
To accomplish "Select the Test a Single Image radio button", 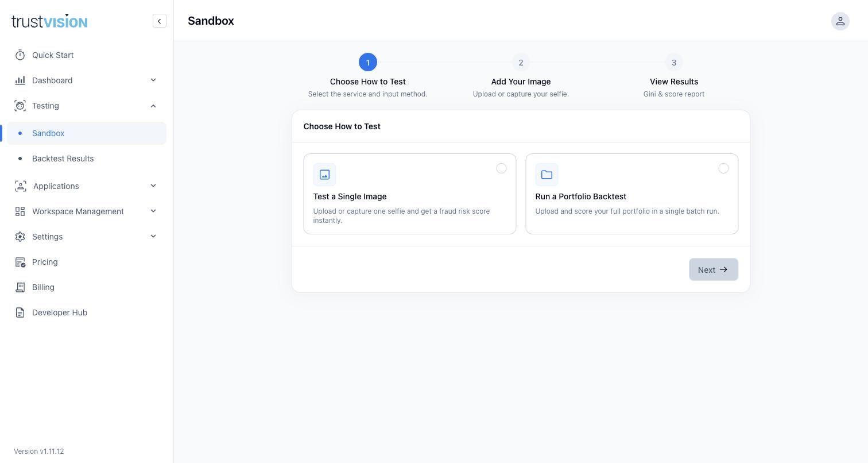I will pos(501,168).
